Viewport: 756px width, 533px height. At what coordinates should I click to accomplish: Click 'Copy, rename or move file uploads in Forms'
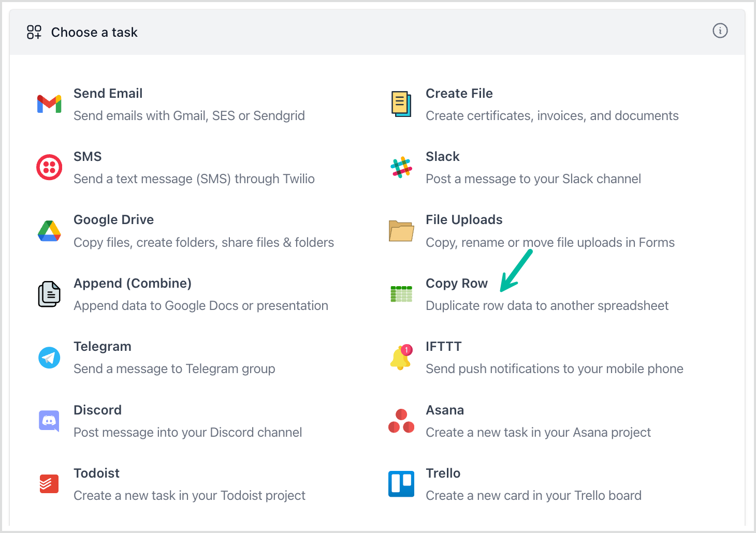(x=550, y=242)
